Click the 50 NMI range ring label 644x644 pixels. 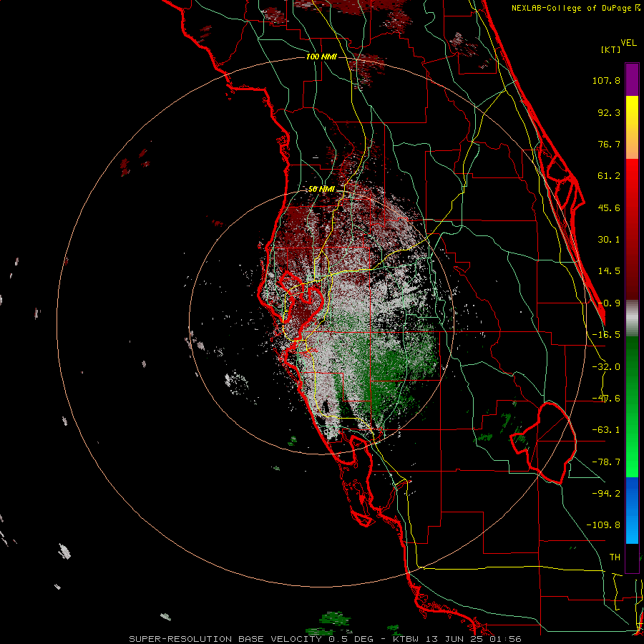tap(321, 190)
